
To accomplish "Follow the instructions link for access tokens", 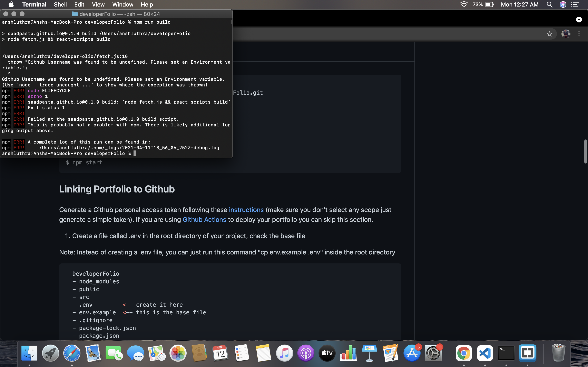I will pyautogui.click(x=246, y=210).
